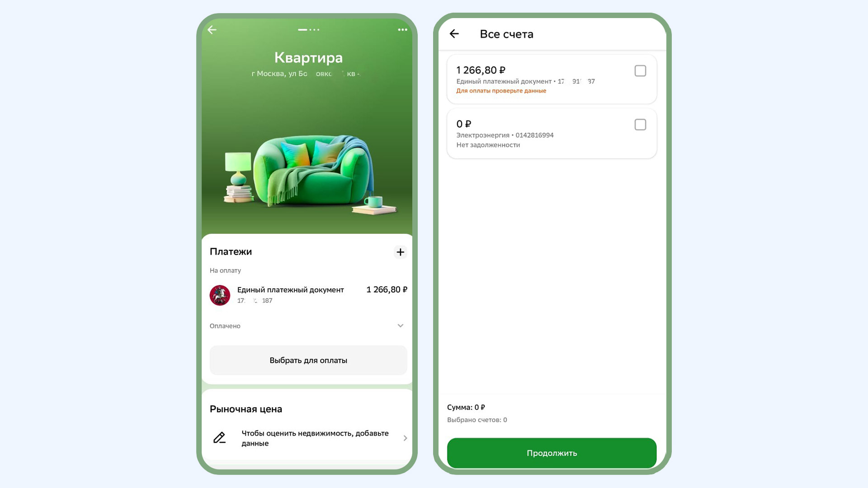
Task: Click the Квартира address subtitle
Action: [306, 74]
